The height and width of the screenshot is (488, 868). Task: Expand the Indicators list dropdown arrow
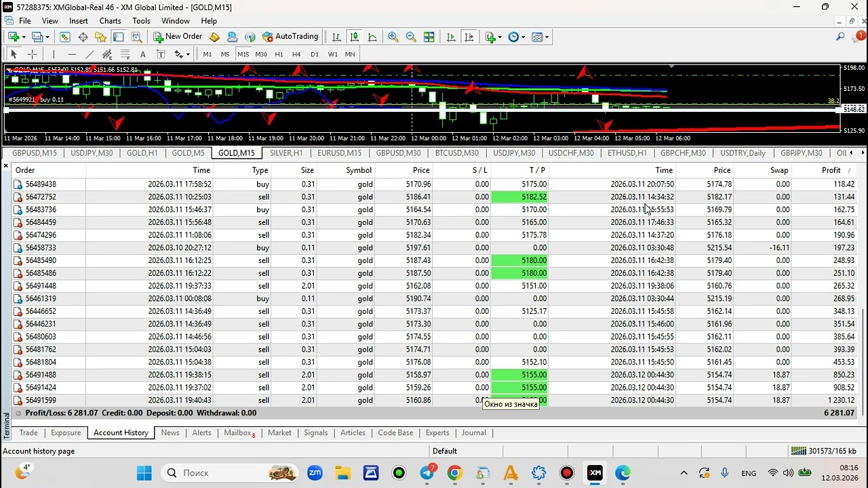click(x=500, y=37)
